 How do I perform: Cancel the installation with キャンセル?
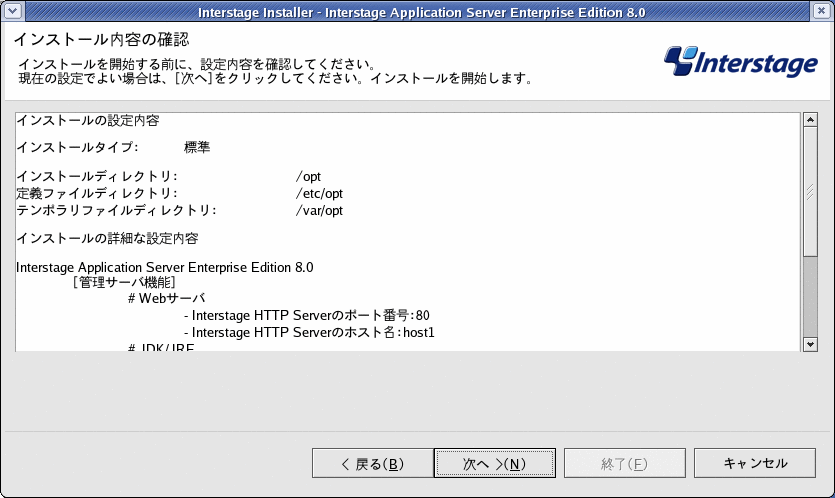point(755,463)
